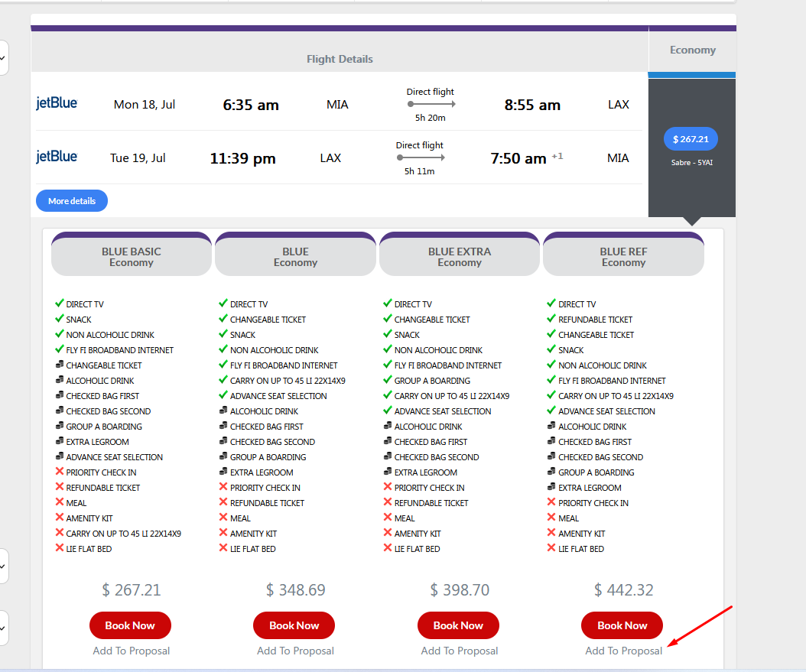Add Blue Basic fare to proposal
This screenshot has width=806, height=672.
coord(131,651)
